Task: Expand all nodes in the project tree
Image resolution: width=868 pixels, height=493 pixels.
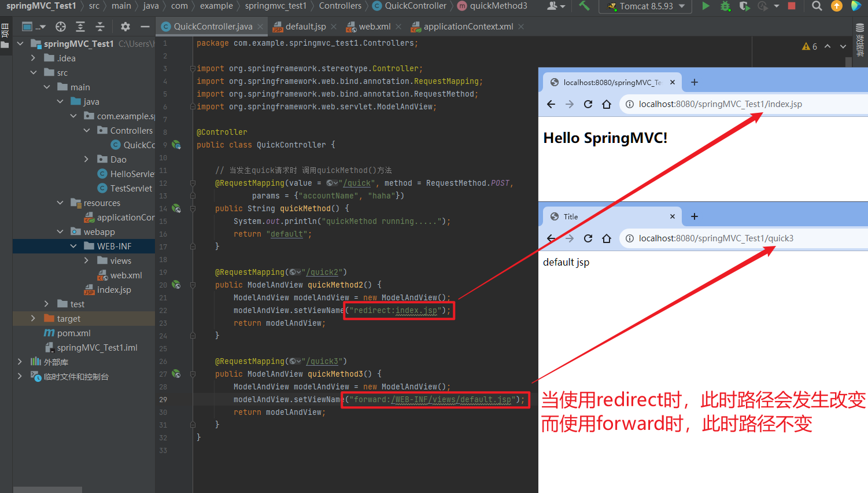Action: coord(80,27)
